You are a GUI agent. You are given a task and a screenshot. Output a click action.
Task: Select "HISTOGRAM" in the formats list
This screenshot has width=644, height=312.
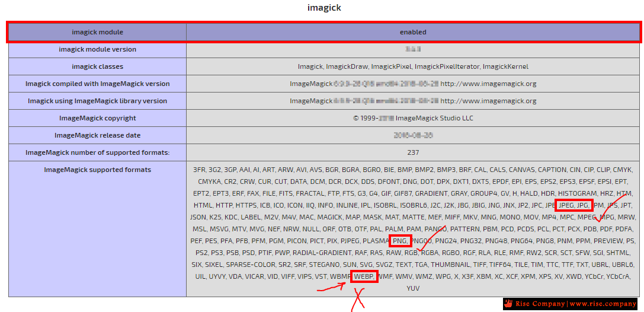click(x=577, y=193)
